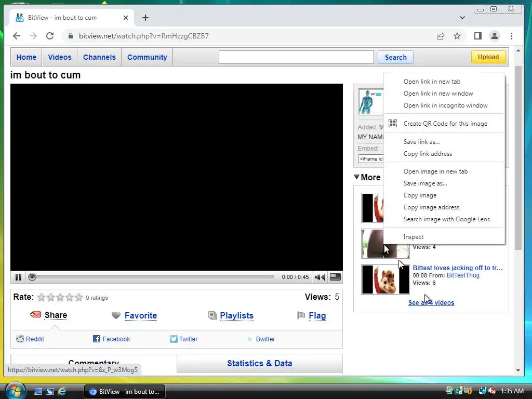Mute the video volume icon

pyautogui.click(x=320, y=277)
